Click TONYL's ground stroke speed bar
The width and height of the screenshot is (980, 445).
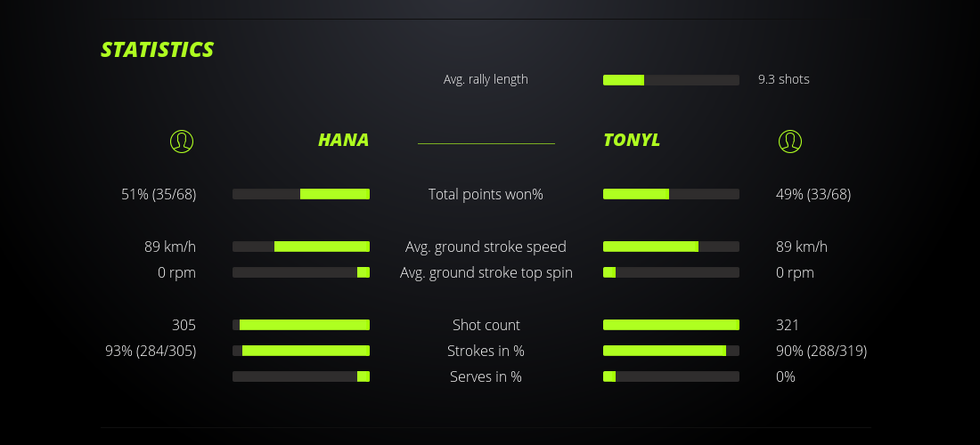pyautogui.click(x=671, y=247)
